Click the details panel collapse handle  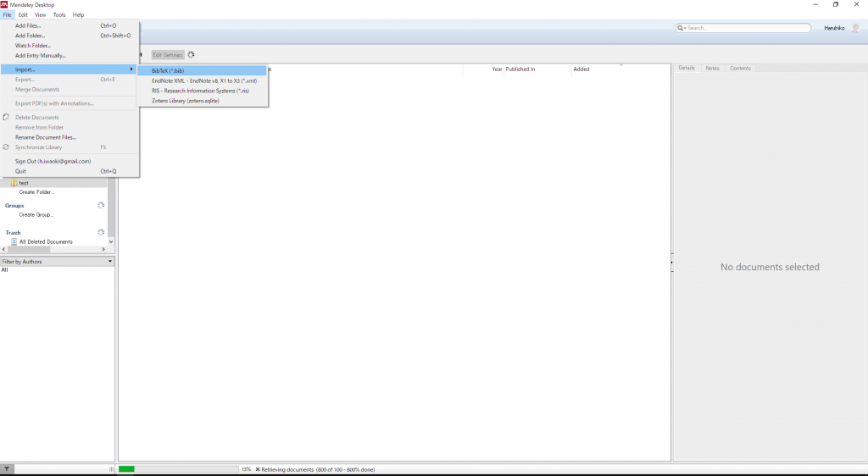point(672,262)
